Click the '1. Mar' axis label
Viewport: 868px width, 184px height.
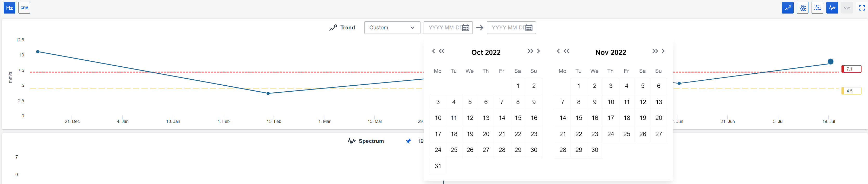coord(325,121)
